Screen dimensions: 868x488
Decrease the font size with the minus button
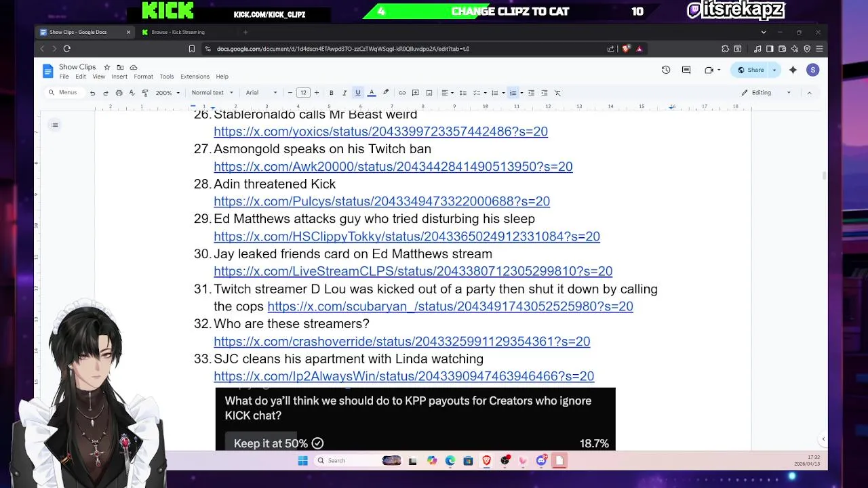coord(290,93)
